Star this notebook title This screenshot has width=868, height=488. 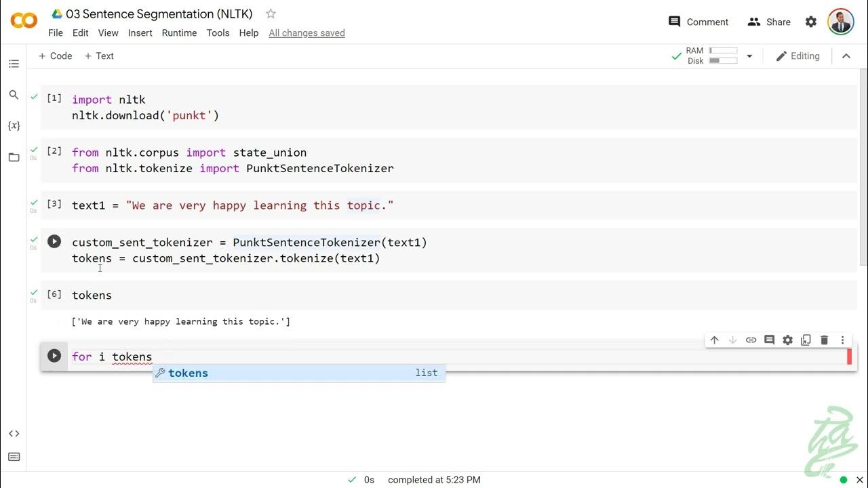(271, 14)
